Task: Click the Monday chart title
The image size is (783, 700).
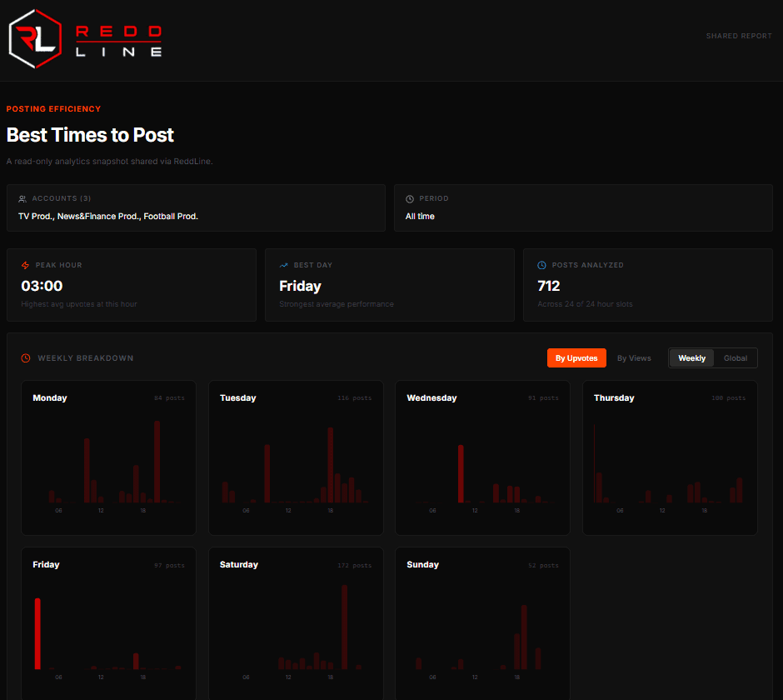Action: coord(50,398)
